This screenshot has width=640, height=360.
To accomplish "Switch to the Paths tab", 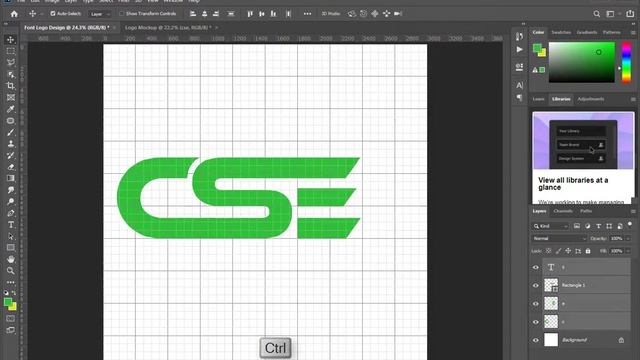I will (x=586, y=211).
